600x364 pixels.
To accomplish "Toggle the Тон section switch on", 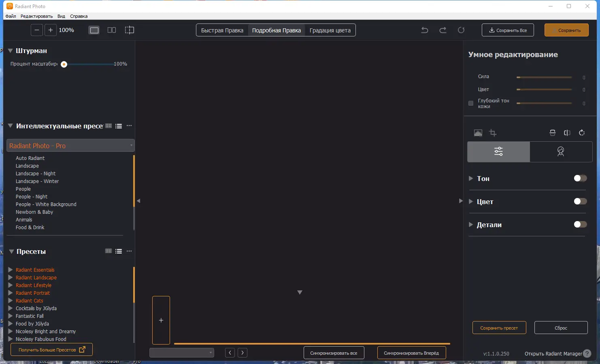I will pyautogui.click(x=580, y=178).
